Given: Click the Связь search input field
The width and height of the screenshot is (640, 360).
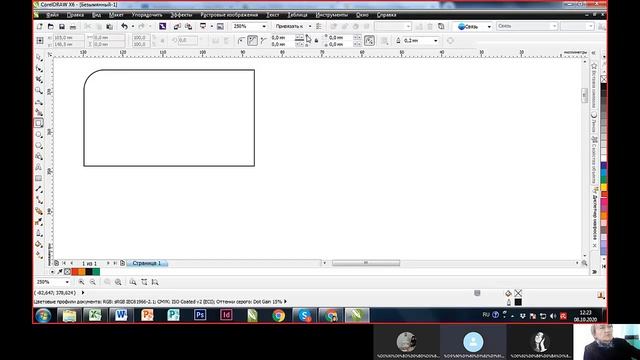Looking at the screenshot, I should point(527,26).
